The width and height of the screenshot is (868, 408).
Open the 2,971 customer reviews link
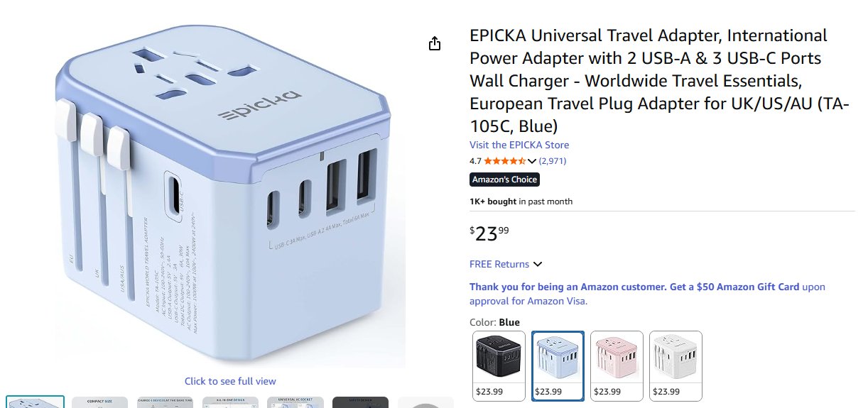point(553,161)
